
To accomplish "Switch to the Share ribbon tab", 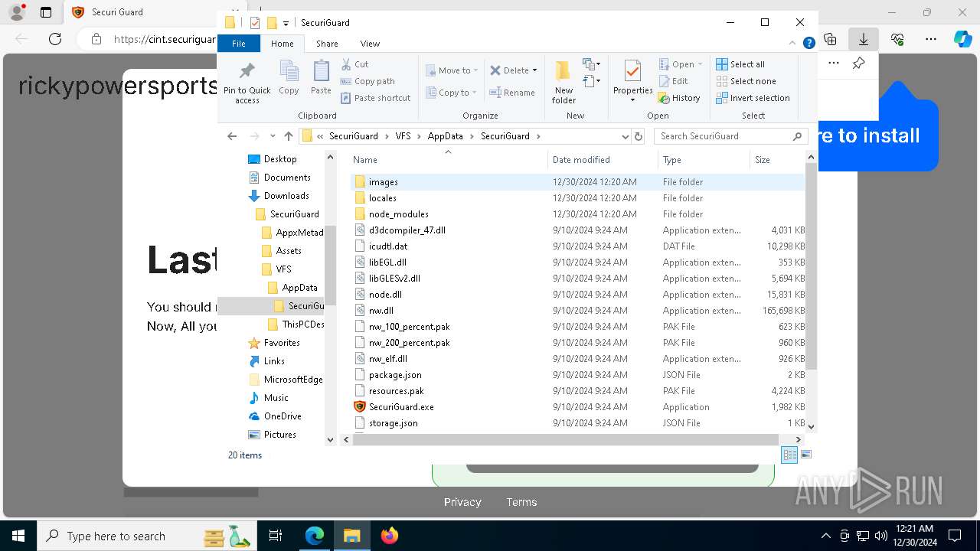I will click(327, 44).
